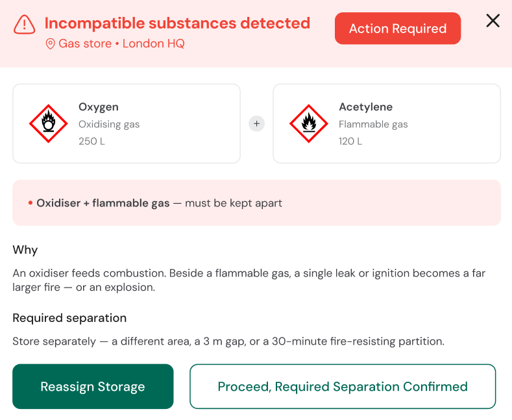Viewport: 512px width, 420px height.
Task: Close the incompatible substances dialog
Action: point(493,21)
